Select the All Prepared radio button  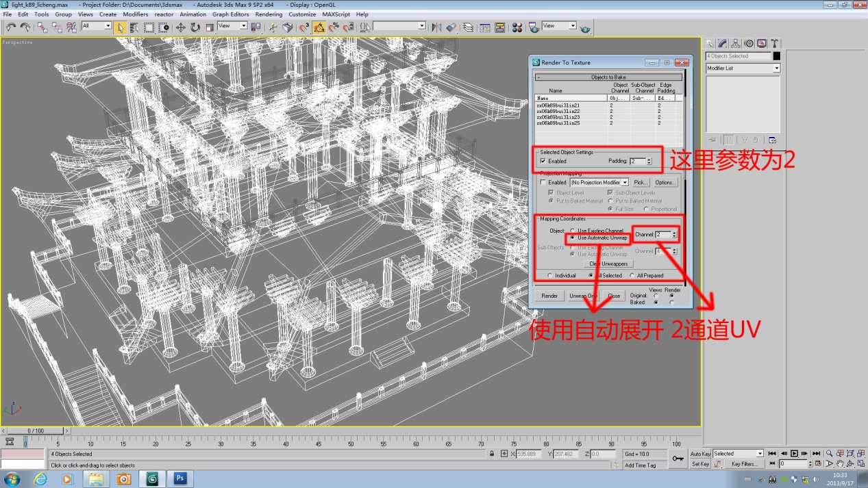click(x=632, y=276)
